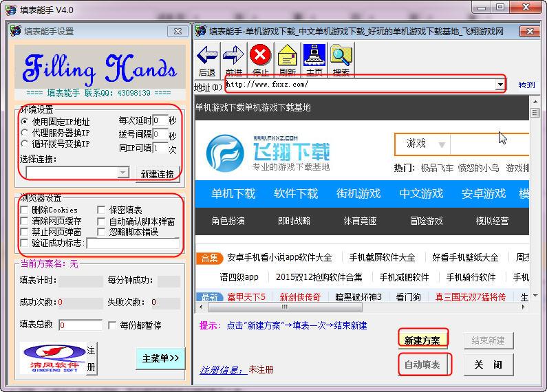Toggle 每份都暂停 checkbox
Image resolution: width=547 pixels, height=392 pixels.
[112, 325]
